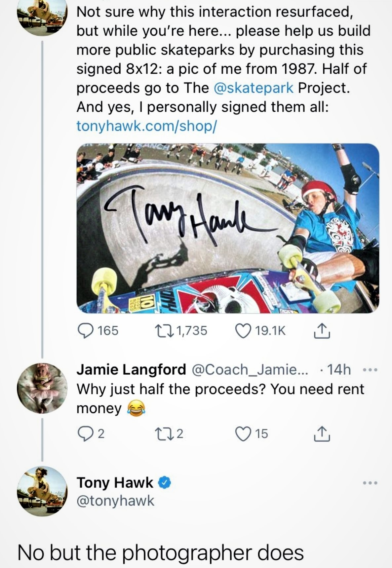Reply to the skatepark fundraiser tweet
The image size is (392, 568).
(85, 331)
